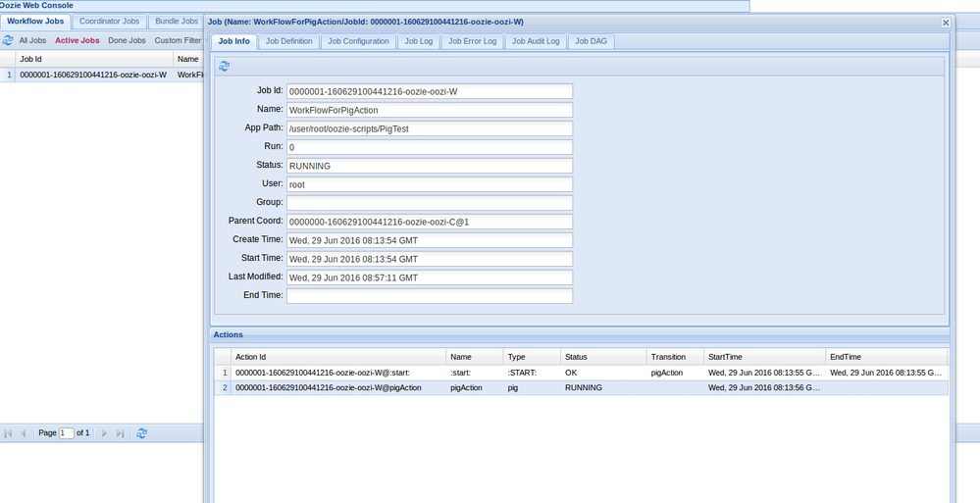
Task: Click EndTime cell of :start: action
Action: [886, 373]
